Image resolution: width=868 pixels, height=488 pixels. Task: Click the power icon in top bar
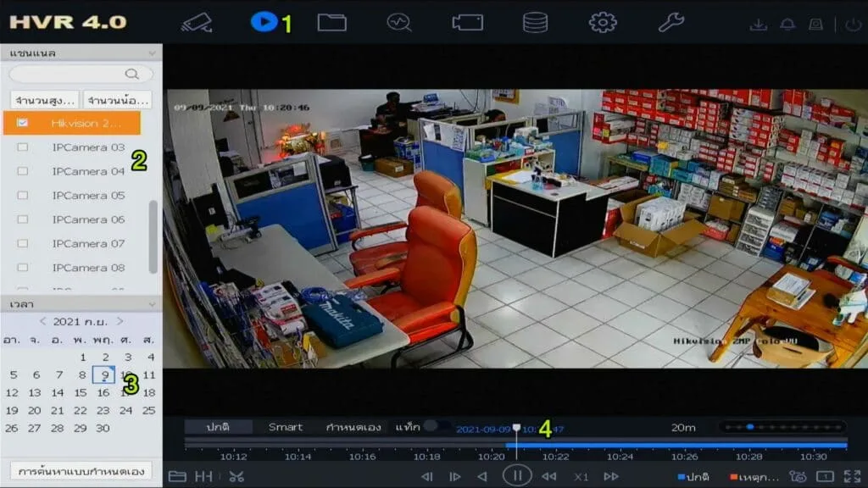[x=853, y=25]
